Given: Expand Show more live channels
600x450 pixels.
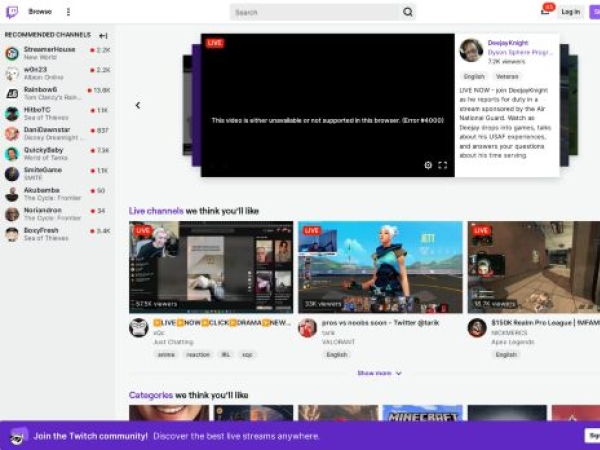Looking at the screenshot, I should [379, 373].
